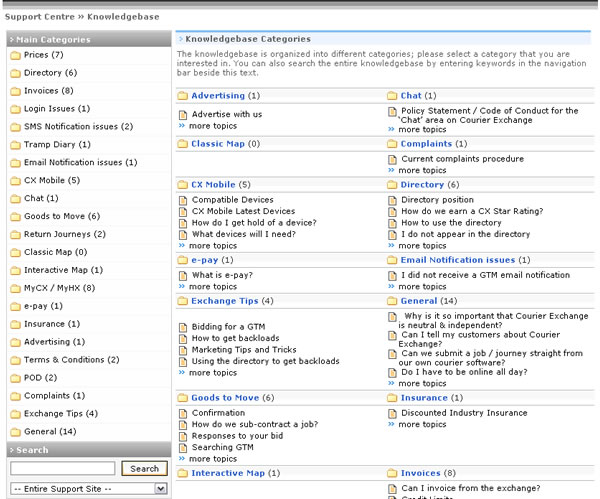Click the folder icon next to Advertising heading
Screen dimensions: 600x499
point(183,96)
